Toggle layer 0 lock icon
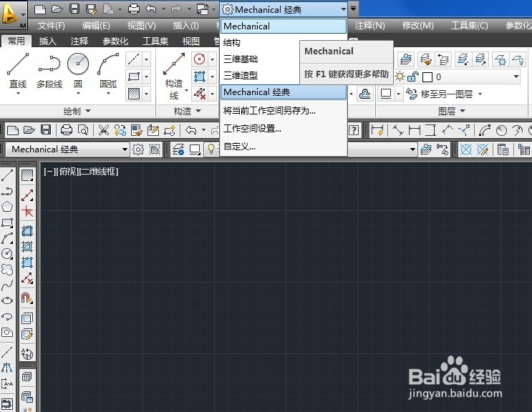 click(x=412, y=77)
